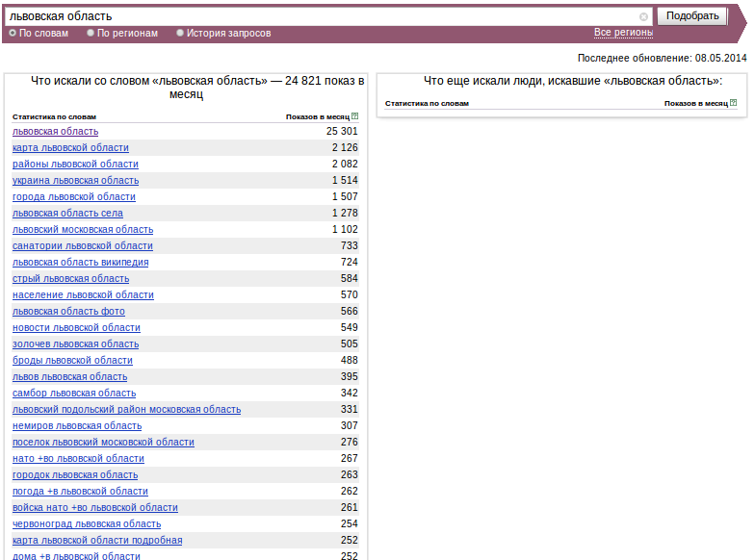Select the impressions value '331'
Screen dimensions: 755x560
pos(349,410)
